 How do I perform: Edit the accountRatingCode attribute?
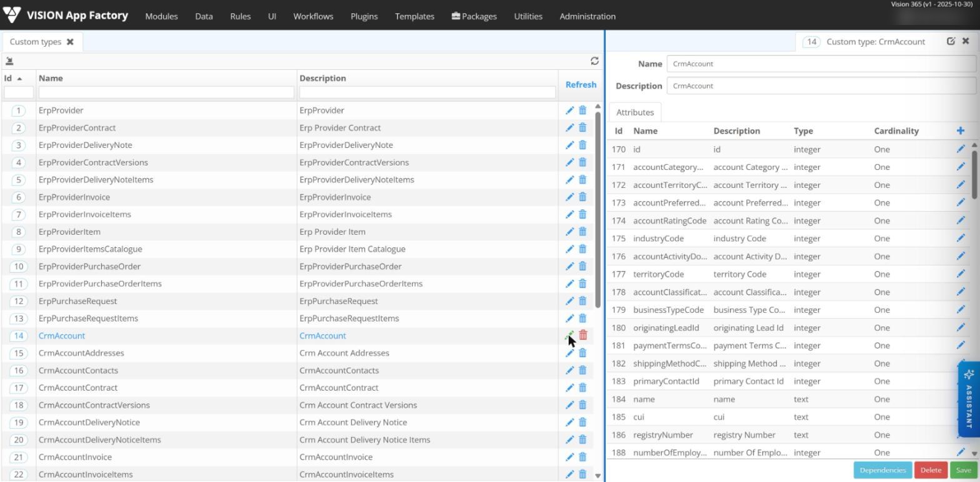coord(960,220)
